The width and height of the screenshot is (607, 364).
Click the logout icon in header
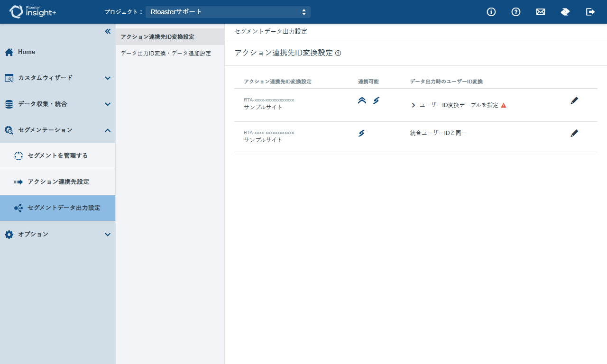tap(590, 12)
